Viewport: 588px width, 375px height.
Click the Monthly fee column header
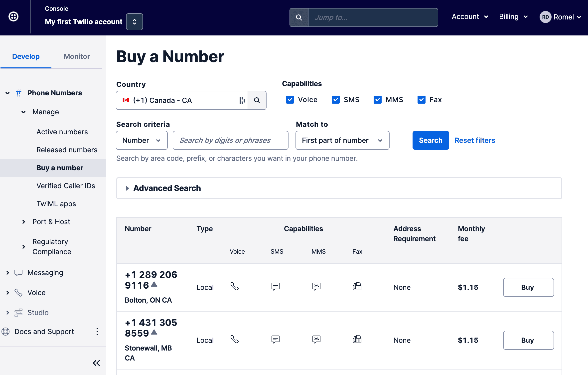click(x=471, y=234)
